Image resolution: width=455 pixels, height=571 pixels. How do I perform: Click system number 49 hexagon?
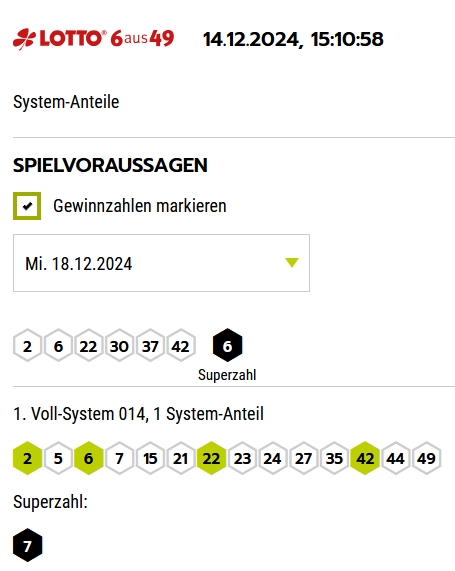tap(426, 458)
